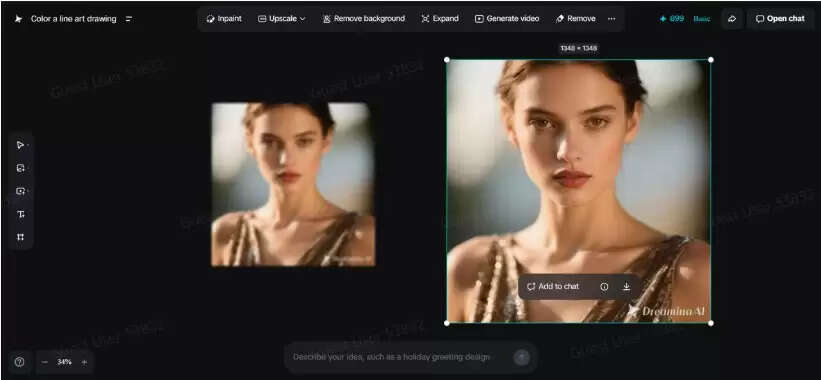
Task: Click the 34% zoom level
Action: (x=64, y=362)
